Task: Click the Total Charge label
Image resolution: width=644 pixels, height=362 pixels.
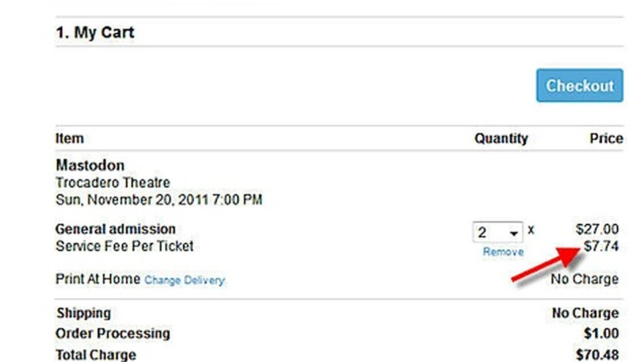Action: [x=96, y=354]
